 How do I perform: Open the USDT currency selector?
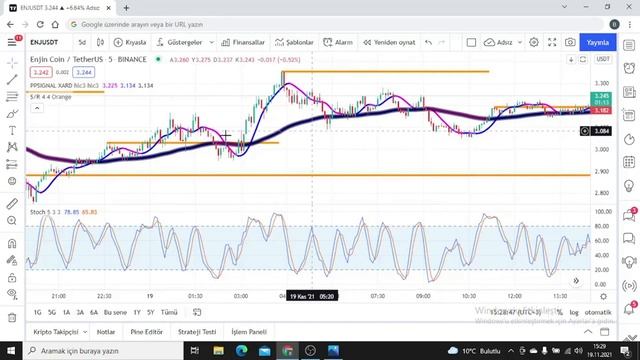(x=603, y=59)
